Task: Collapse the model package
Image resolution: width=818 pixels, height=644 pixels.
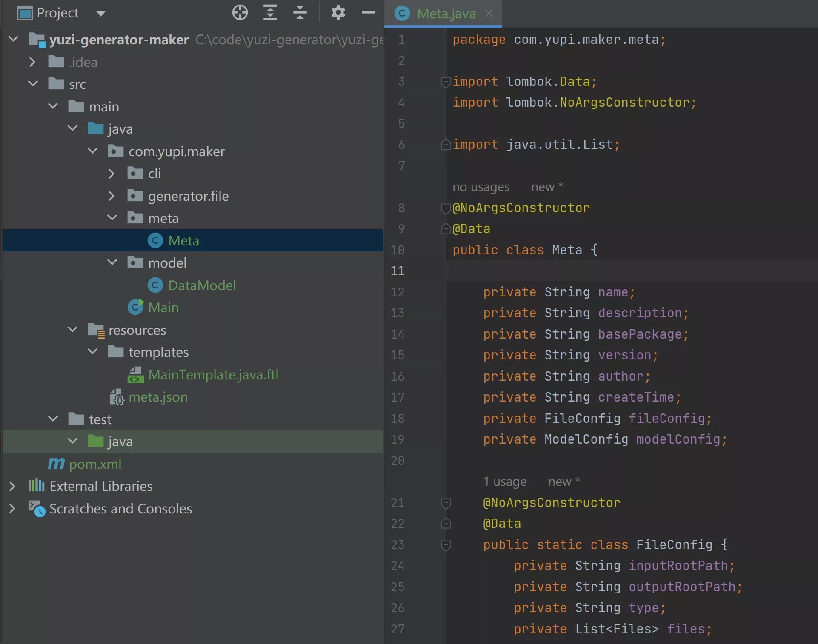Action: pos(112,262)
